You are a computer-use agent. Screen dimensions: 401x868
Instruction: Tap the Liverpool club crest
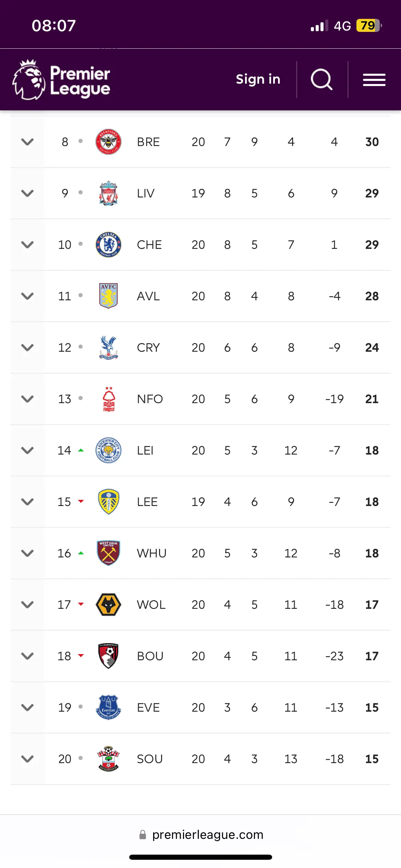point(108,193)
